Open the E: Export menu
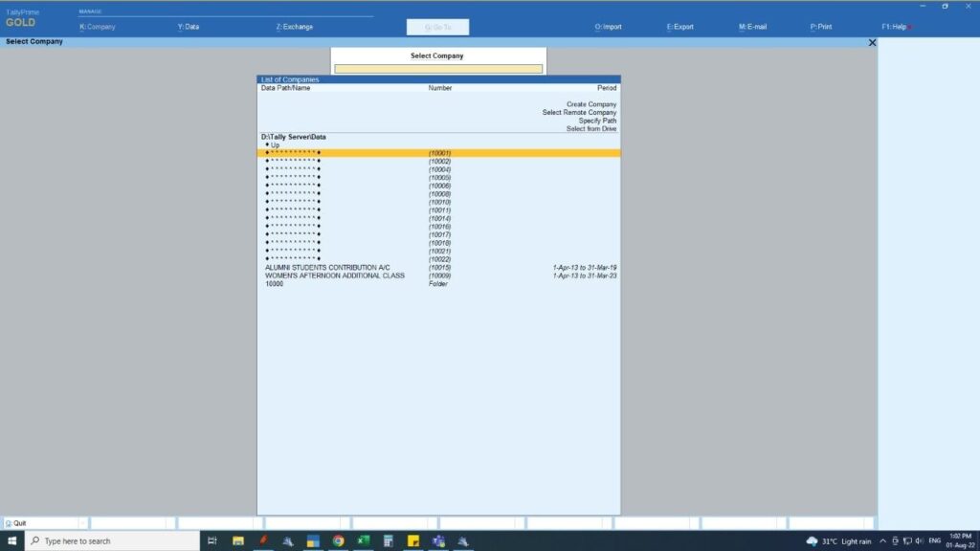 680,27
